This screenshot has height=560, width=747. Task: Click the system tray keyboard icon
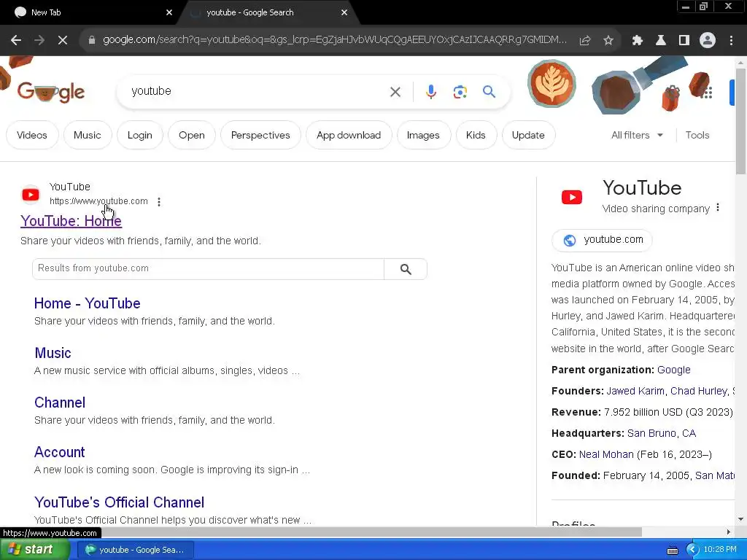coord(673,551)
